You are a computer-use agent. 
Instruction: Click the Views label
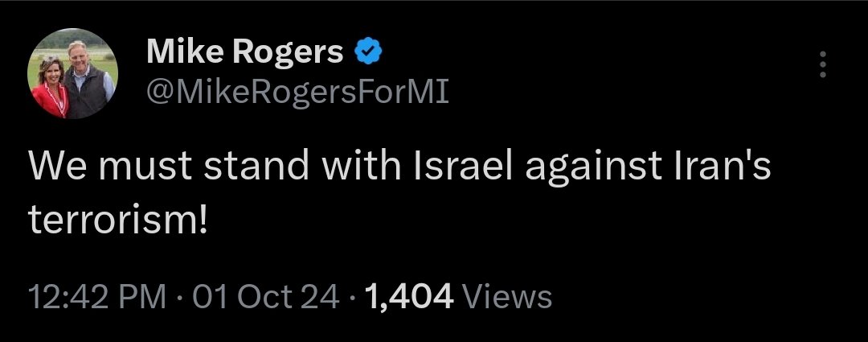[x=510, y=298]
